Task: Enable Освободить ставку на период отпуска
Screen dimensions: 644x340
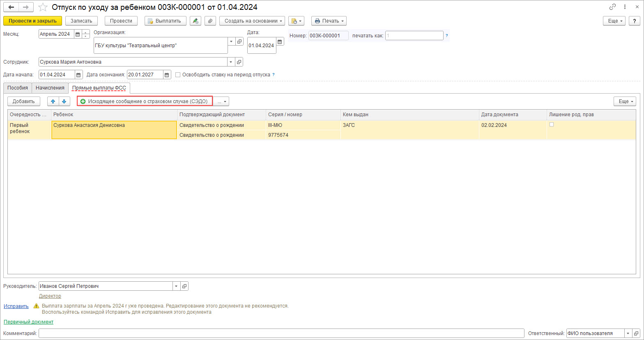Action: tap(178, 75)
